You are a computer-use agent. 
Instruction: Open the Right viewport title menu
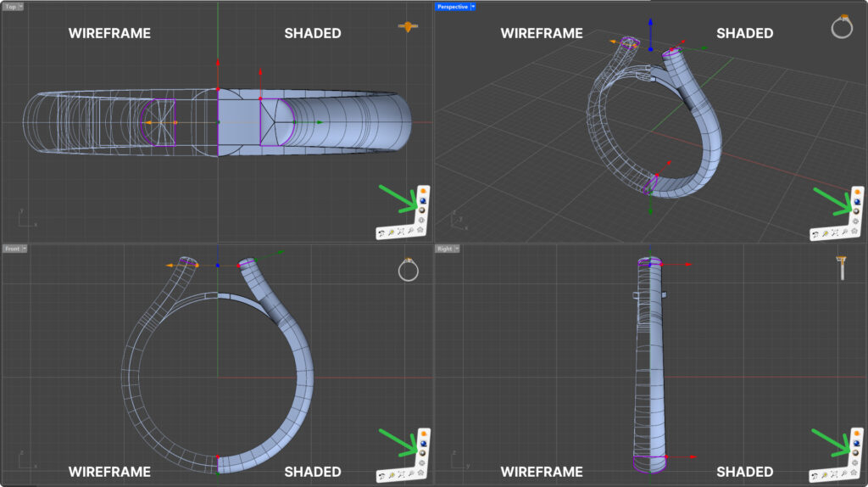pos(455,249)
